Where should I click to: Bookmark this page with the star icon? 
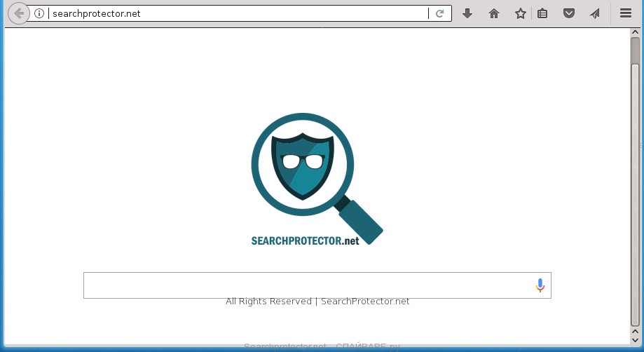[521, 13]
